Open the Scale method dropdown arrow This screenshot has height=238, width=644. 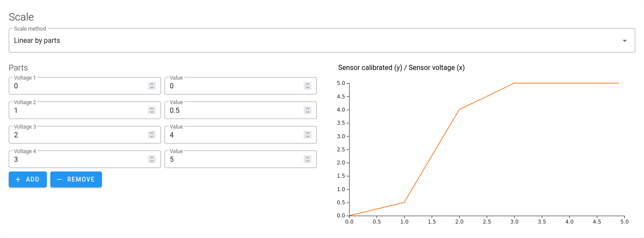click(x=625, y=41)
